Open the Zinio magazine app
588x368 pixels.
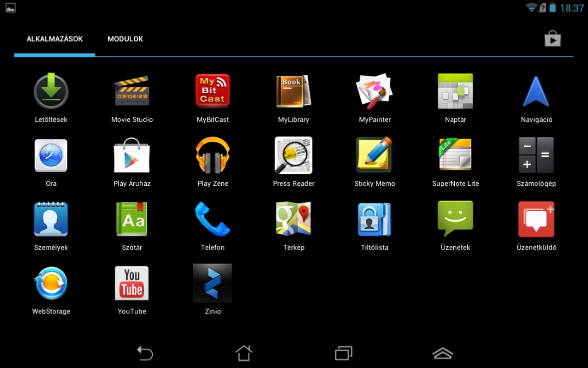pos(213,283)
